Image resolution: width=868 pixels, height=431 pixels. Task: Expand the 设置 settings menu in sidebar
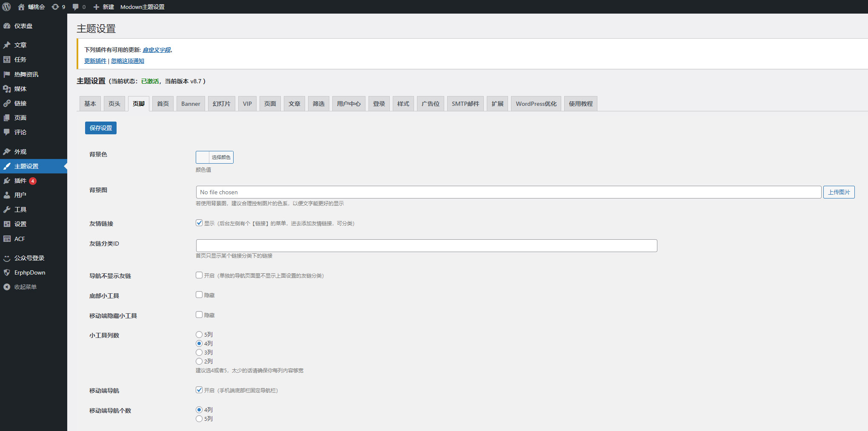pos(20,224)
